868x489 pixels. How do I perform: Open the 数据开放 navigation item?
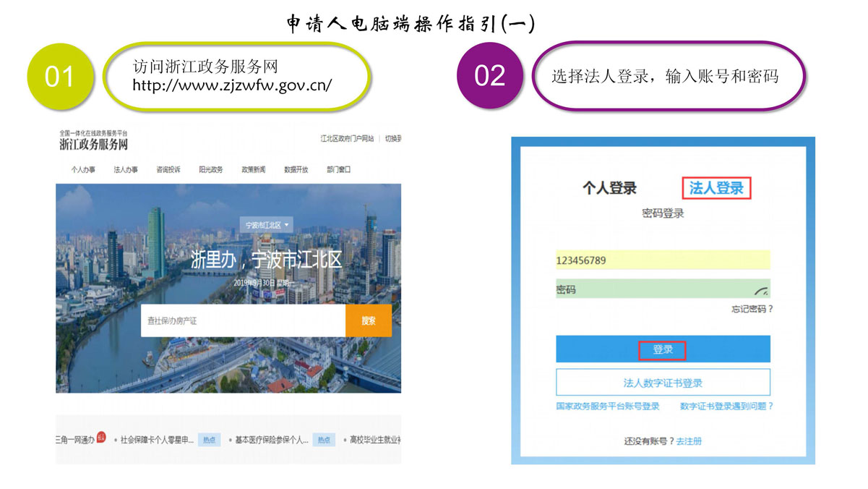[x=296, y=170]
